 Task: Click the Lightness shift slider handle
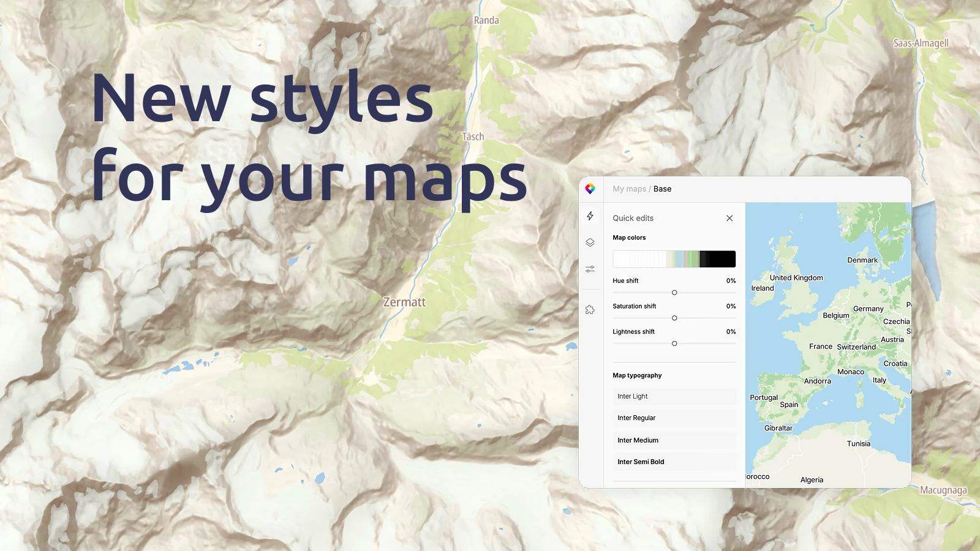pos(674,343)
